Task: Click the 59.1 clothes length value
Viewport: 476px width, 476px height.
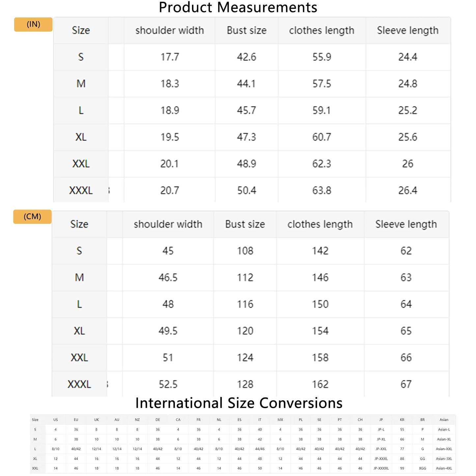Action: pos(322,110)
